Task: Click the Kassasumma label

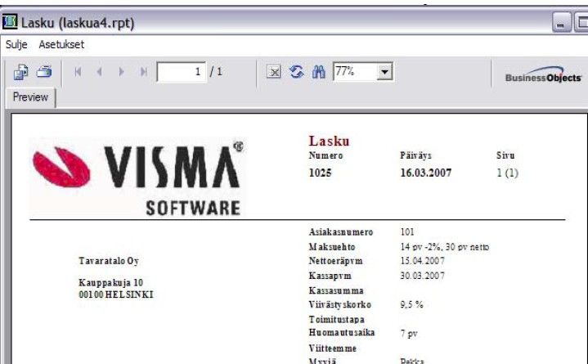Action: click(336, 290)
